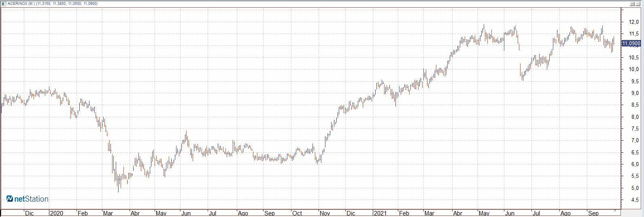The height and width of the screenshot is (217, 644).
Task: Maximize the ACERINOX chart window
Action: point(632,3)
